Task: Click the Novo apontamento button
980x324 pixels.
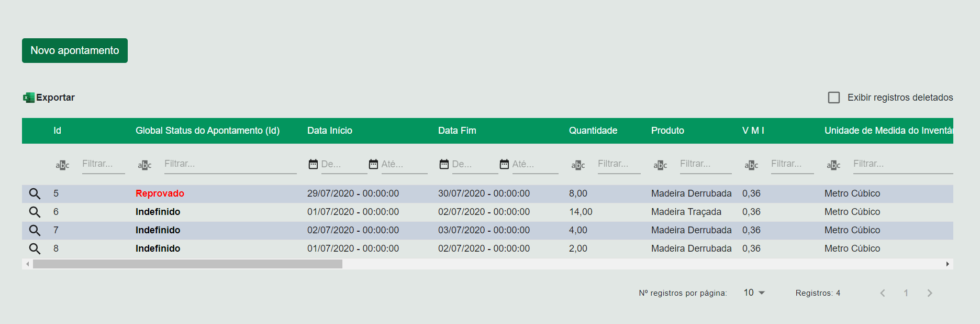Action: (75, 50)
